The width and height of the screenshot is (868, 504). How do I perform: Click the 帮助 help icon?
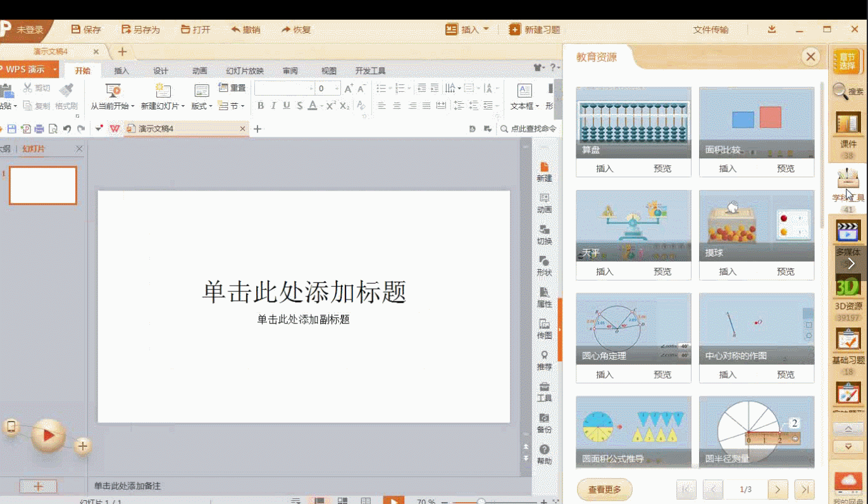[544, 453]
